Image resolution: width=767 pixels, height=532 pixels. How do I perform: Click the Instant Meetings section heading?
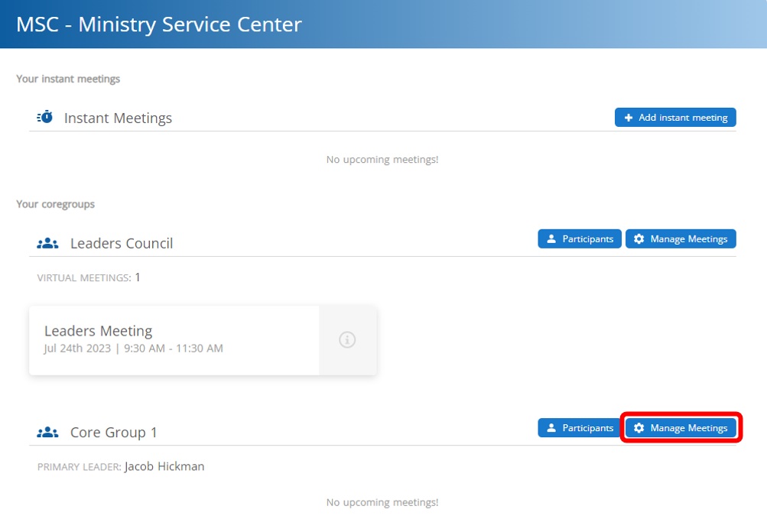point(118,118)
